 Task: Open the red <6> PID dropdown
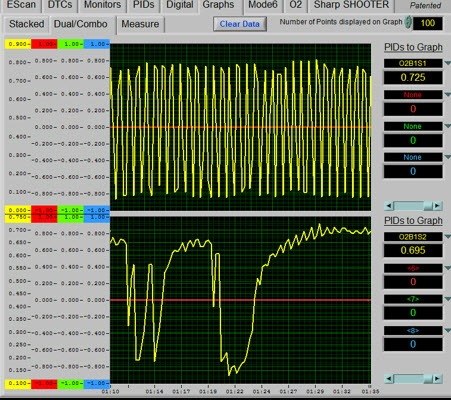click(447, 268)
